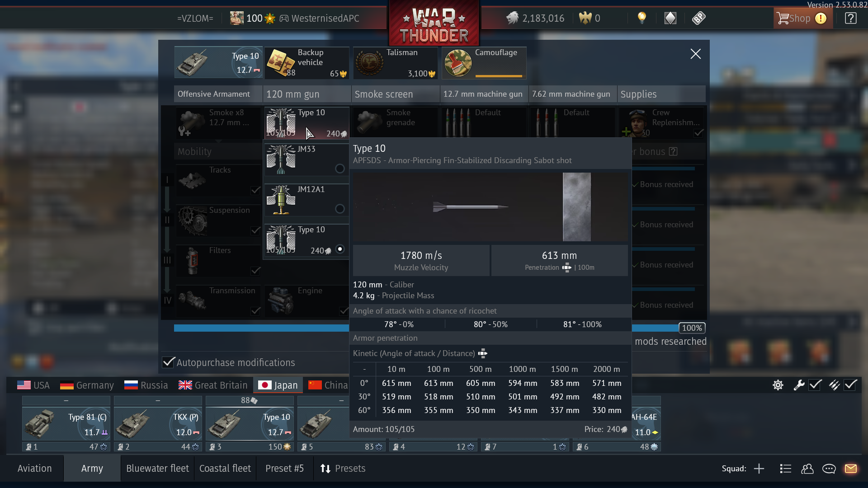Click the wrench repair icon

point(798,385)
